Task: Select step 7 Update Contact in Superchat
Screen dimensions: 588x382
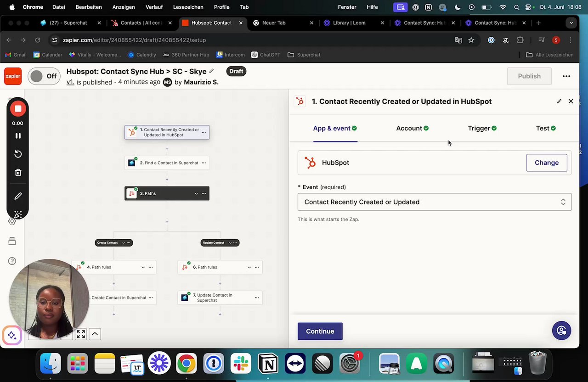Action: [220, 298]
